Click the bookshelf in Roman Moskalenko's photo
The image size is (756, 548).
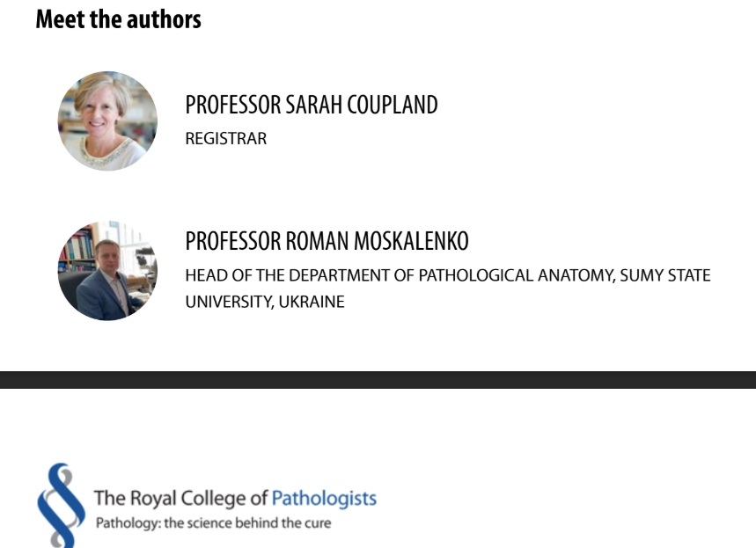click(77, 252)
